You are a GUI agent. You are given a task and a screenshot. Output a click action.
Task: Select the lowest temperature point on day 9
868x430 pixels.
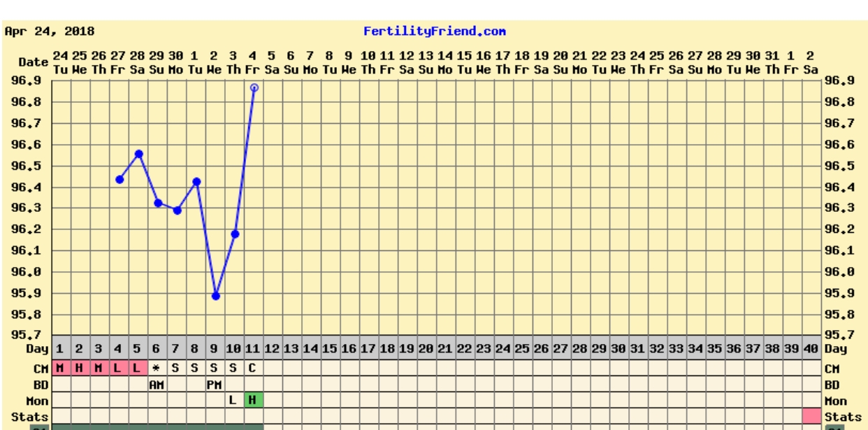[x=216, y=296]
